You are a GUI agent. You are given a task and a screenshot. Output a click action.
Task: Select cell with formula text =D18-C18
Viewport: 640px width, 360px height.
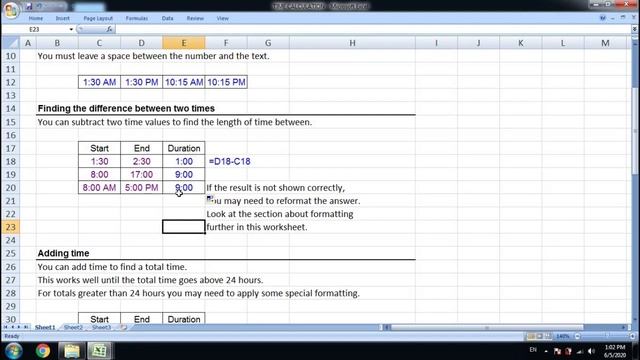pos(226,161)
